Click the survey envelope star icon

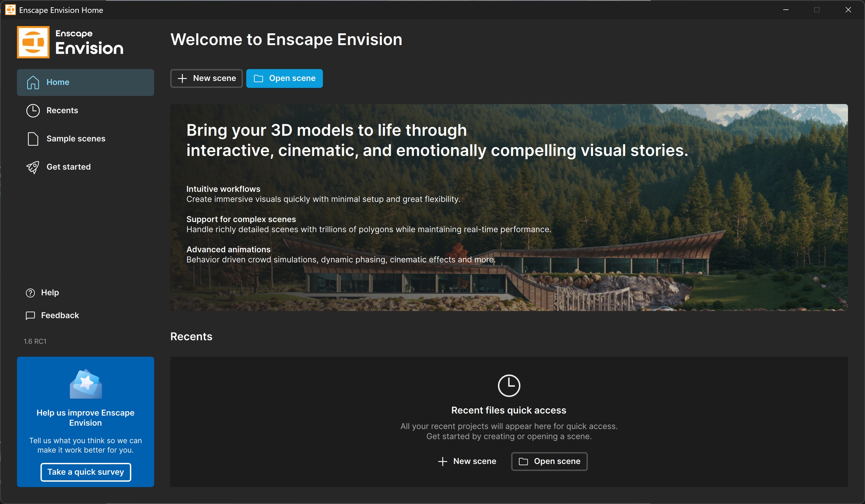pos(86,384)
